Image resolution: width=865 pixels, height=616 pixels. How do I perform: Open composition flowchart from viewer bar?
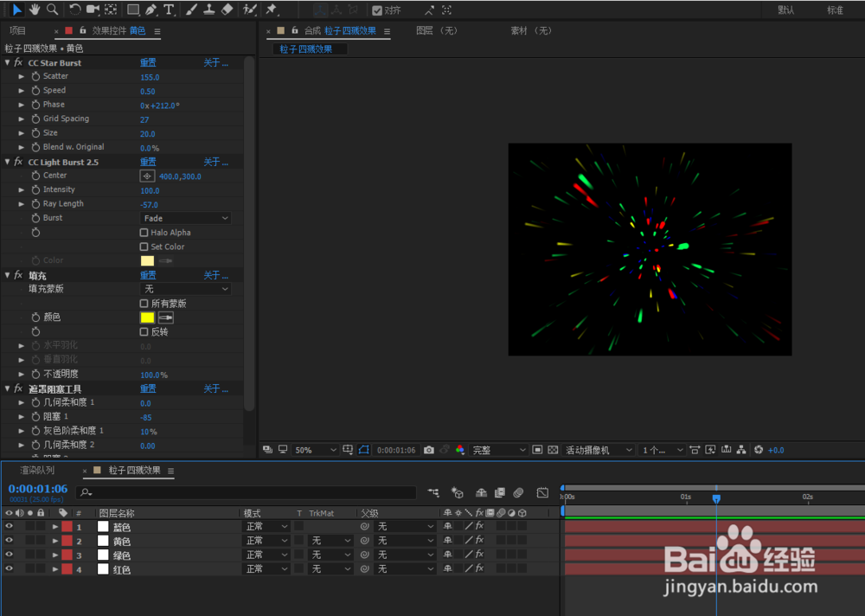click(x=741, y=450)
